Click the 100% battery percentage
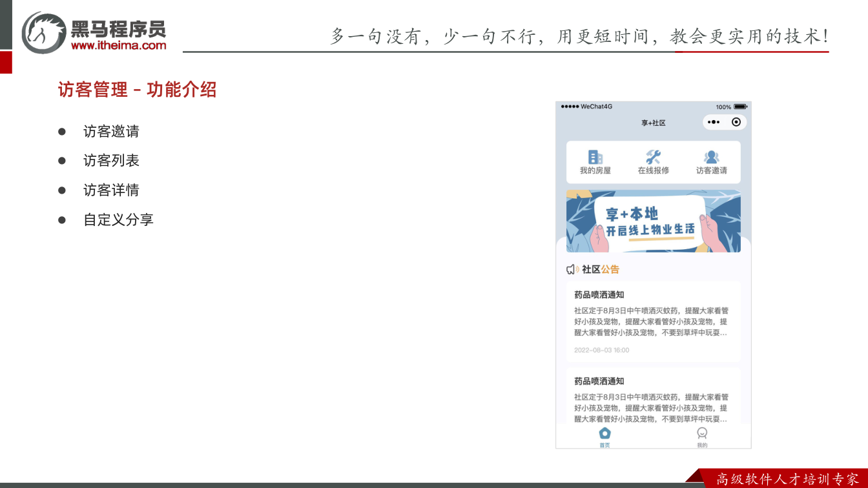 click(723, 107)
